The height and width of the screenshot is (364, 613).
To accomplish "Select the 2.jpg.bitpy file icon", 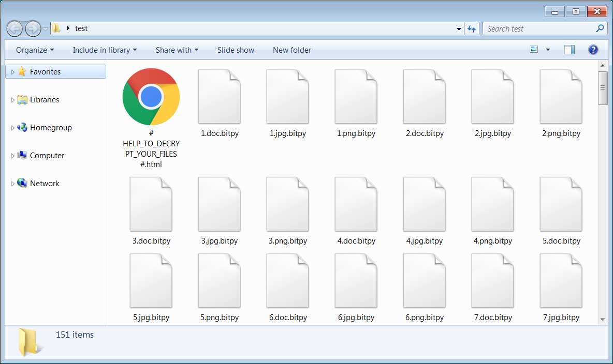I will click(492, 97).
